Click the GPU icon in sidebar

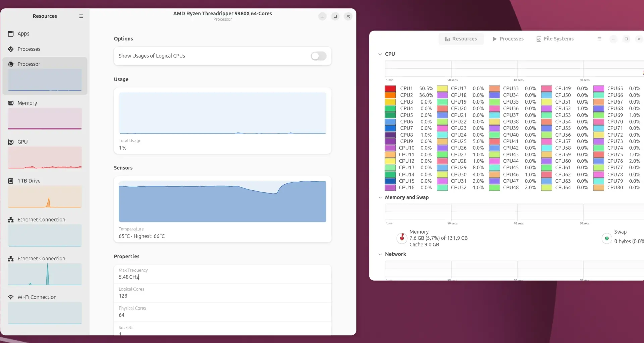[11, 142]
